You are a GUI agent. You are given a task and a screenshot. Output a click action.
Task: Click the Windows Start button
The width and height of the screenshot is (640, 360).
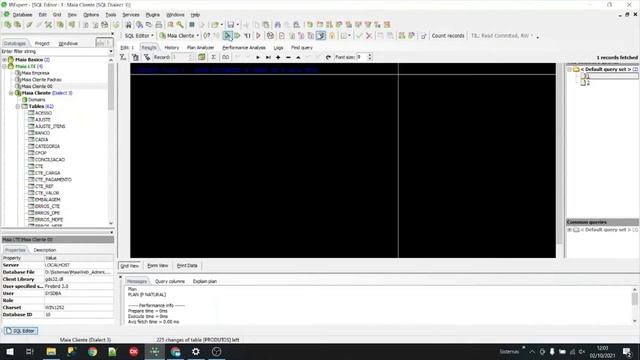(x=10, y=351)
